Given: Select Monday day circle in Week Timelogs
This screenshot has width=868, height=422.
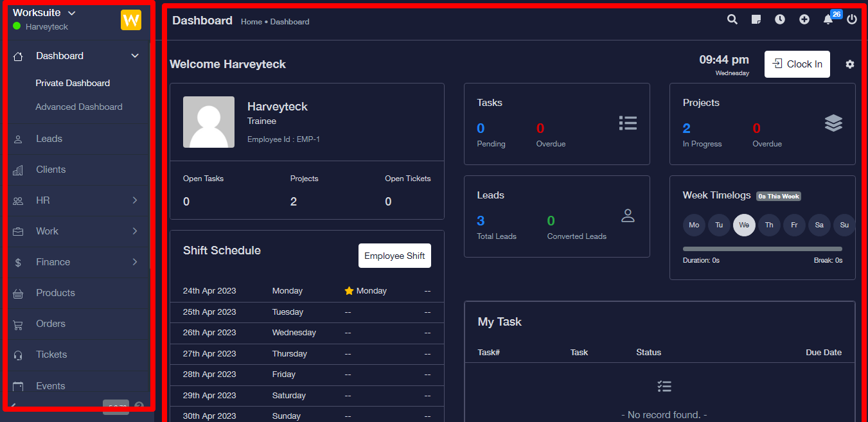Looking at the screenshot, I should 694,225.
